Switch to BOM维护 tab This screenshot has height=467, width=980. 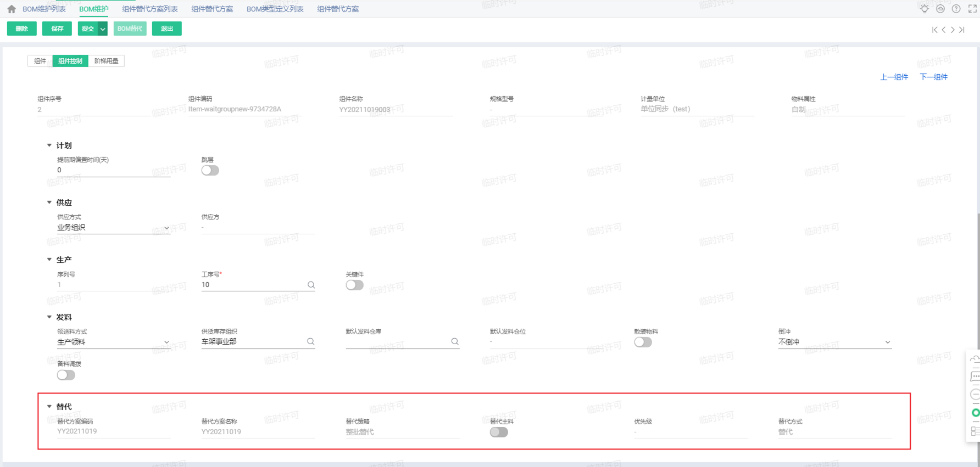click(x=93, y=9)
